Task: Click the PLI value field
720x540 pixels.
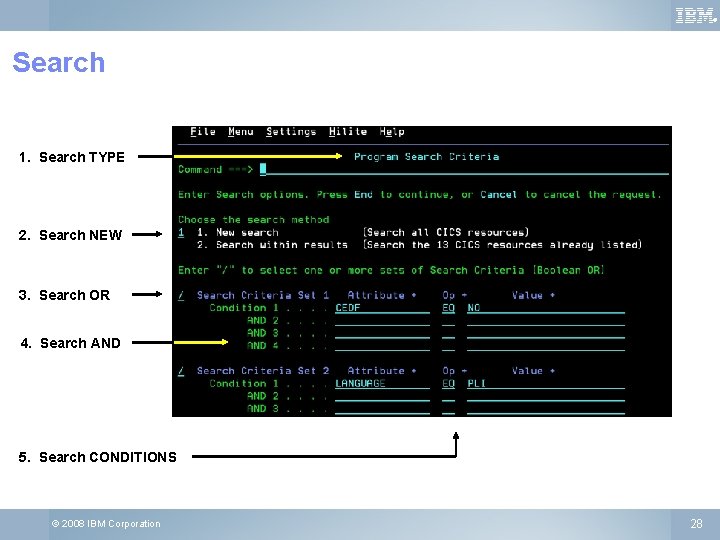Action: [x=546, y=383]
